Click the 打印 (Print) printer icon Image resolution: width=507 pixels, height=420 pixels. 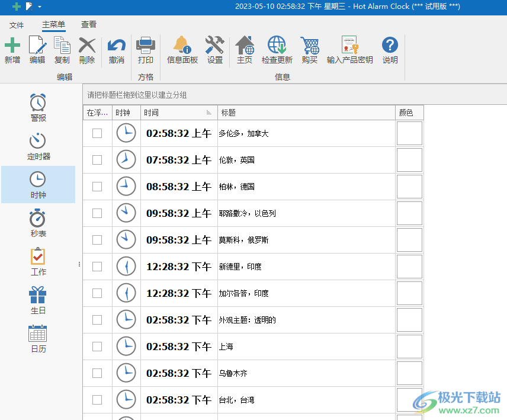click(x=146, y=45)
